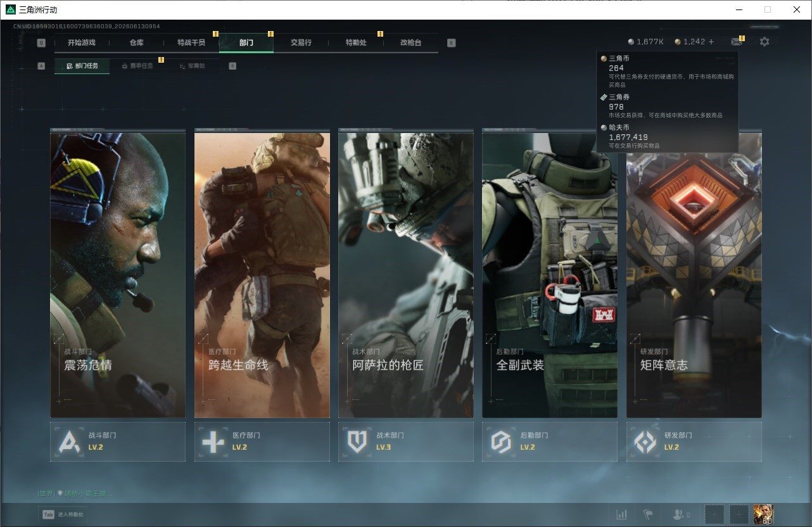
Task: Click the 1,242 currency balance
Action: point(694,42)
